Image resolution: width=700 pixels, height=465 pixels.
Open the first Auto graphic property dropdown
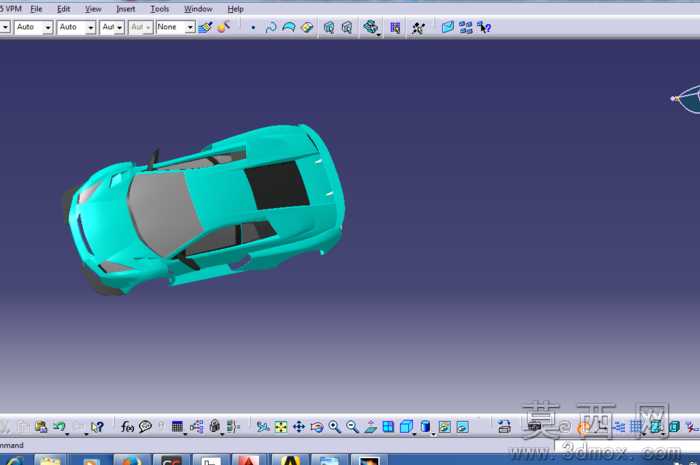tap(33, 27)
